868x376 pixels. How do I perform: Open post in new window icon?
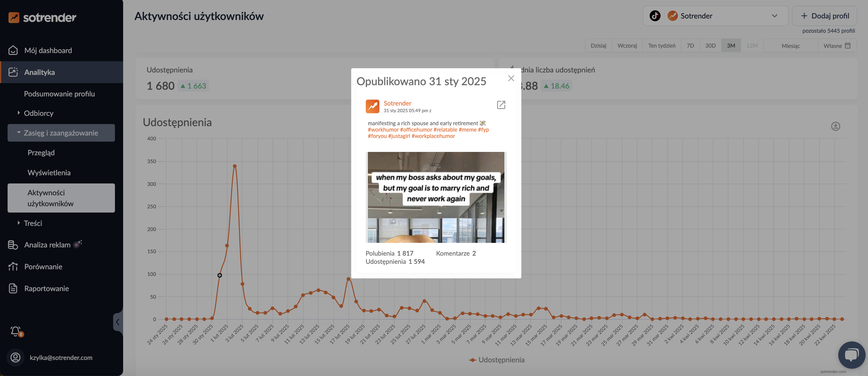501,105
